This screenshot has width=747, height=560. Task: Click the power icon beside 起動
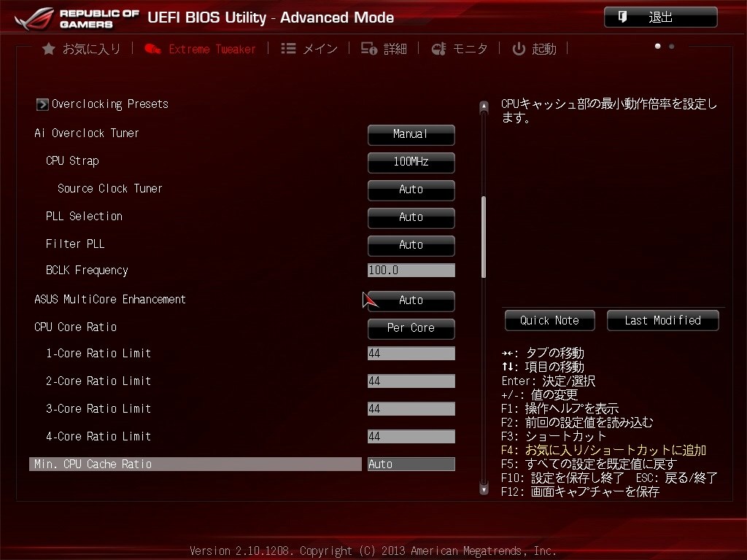click(x=519, y=49)
